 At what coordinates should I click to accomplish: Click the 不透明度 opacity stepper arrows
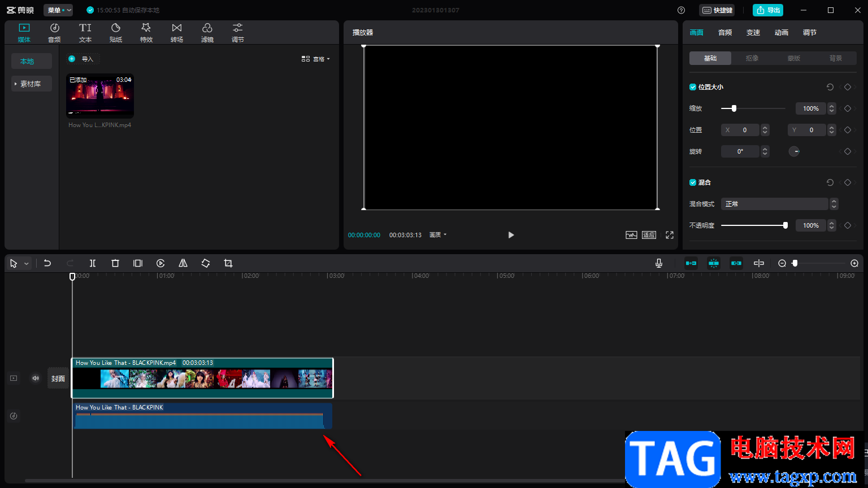coord(832,225)
